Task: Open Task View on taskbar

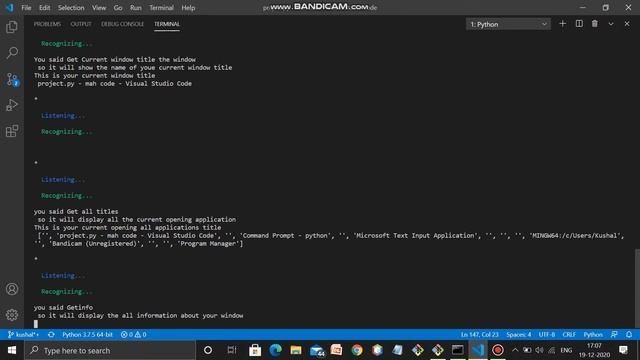Action: point(231,350)
